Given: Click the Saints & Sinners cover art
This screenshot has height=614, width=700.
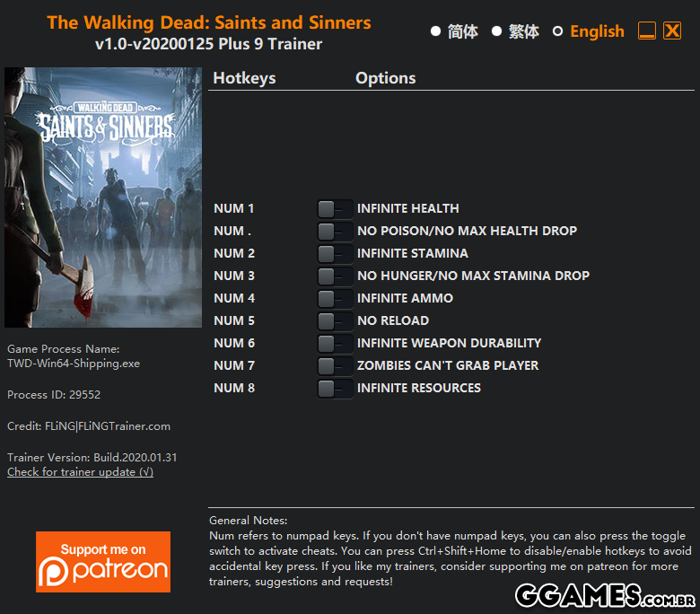Looking at the screenshot, I should (x=103, y=197).
